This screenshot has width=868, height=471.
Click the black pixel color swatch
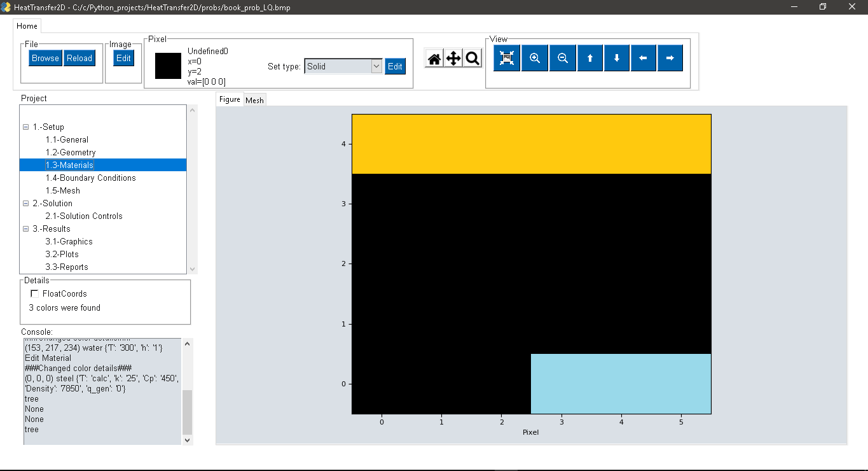pyautogui.click(x=168, y=66)
